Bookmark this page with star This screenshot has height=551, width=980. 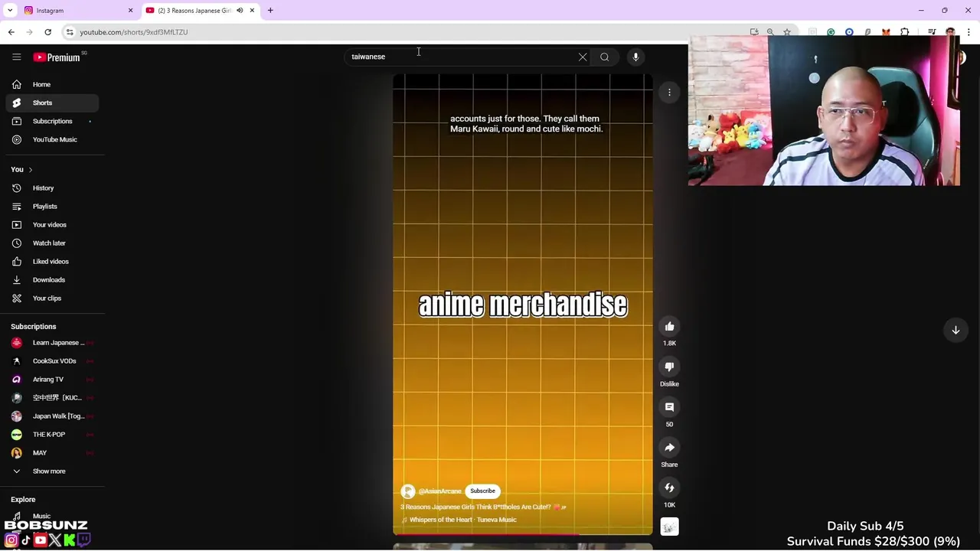[x=786, y=32]
